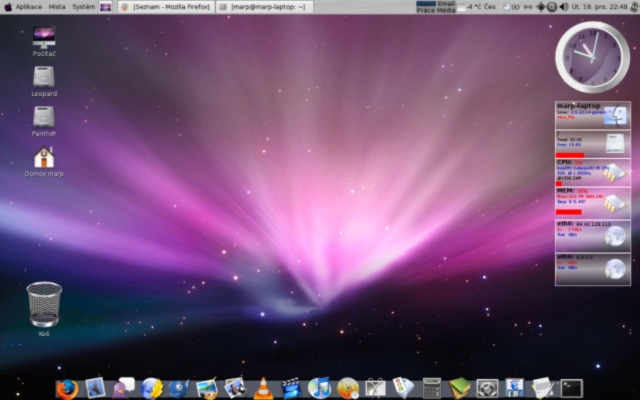The width and height of the screenshot is (640, 400).
Task: Click the volume speaker icon in panel
Action: 564,7
